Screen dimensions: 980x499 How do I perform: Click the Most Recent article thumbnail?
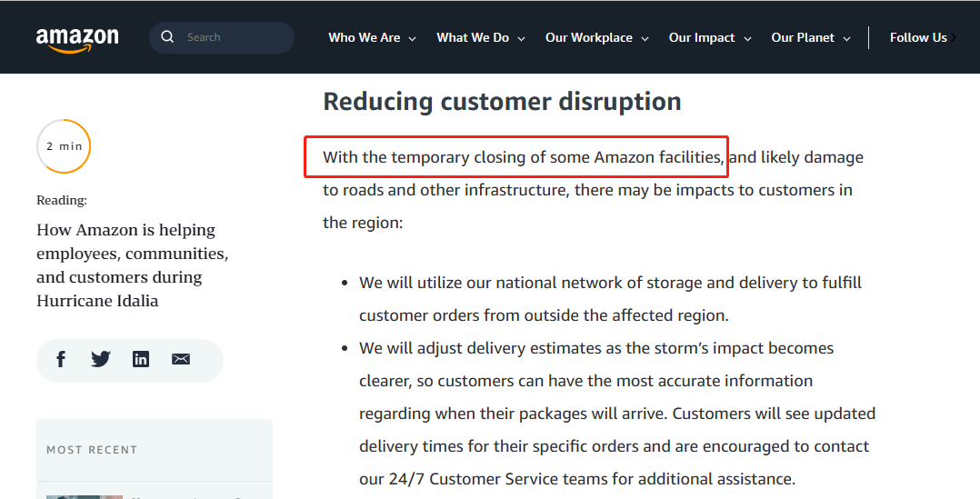coord(85,497)
